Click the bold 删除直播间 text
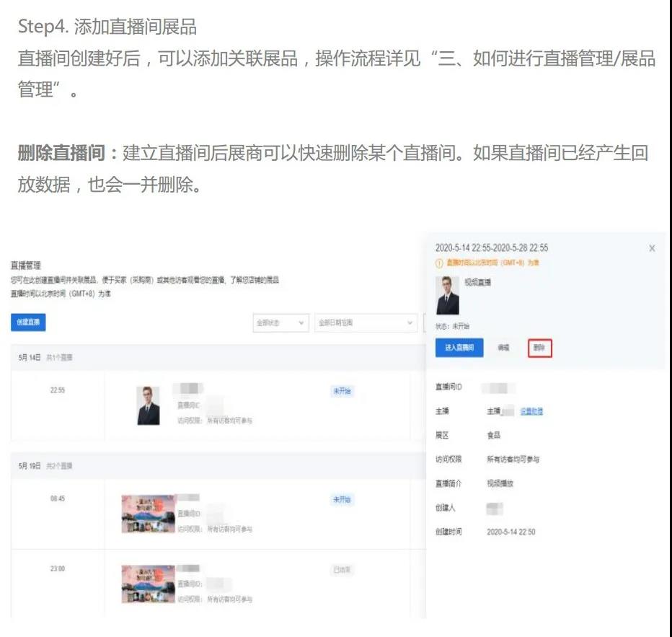 coord(61,153)
